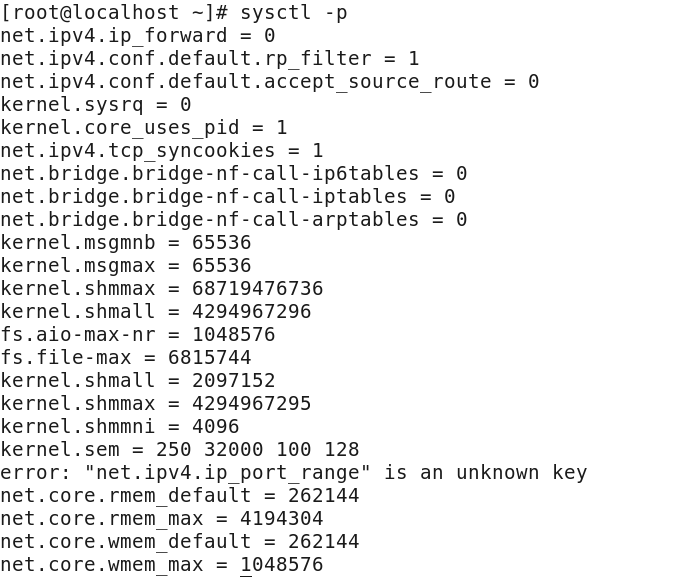Click the net.ipv4.ip_forward line

138,36
